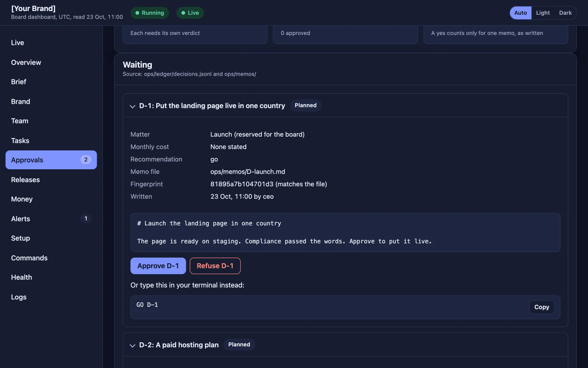This screenshot has width=588, height=368.
Task: Click the Planned badge on D-2
Action: point(239,344)
